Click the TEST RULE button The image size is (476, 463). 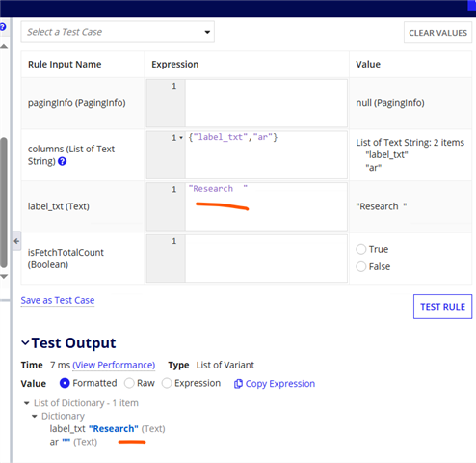click(442, 307)
